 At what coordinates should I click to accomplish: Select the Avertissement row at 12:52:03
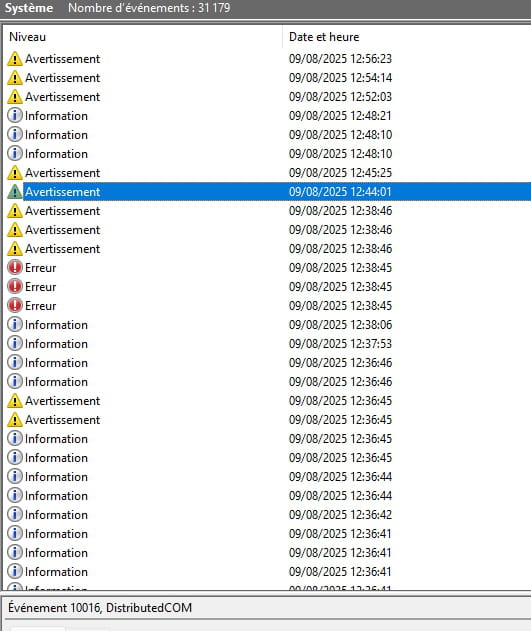pos(267,97)
